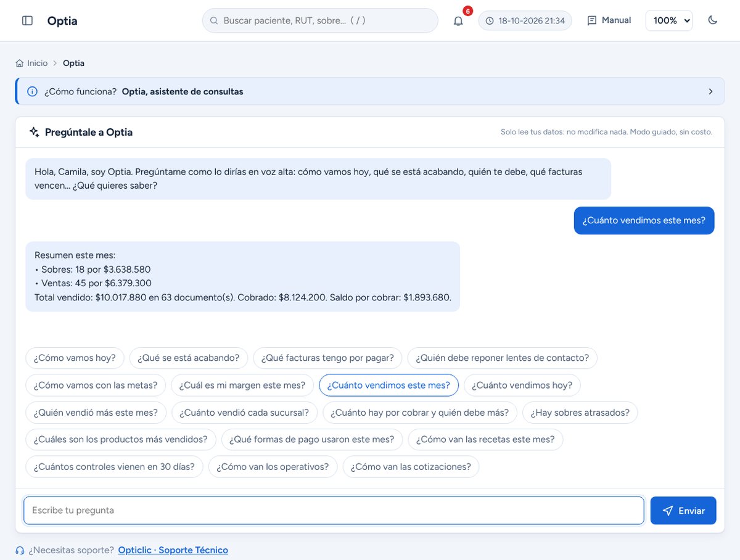
Task: Select suggestion ¿Qué se está acabando?
Action: coord(189,358)
